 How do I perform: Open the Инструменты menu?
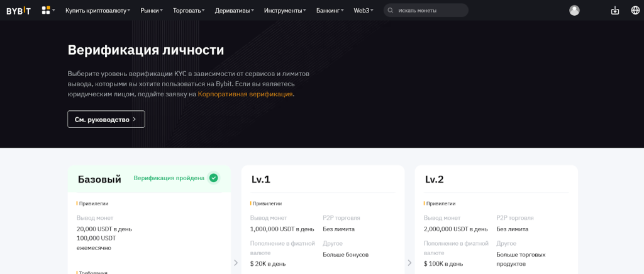[285, 11]
